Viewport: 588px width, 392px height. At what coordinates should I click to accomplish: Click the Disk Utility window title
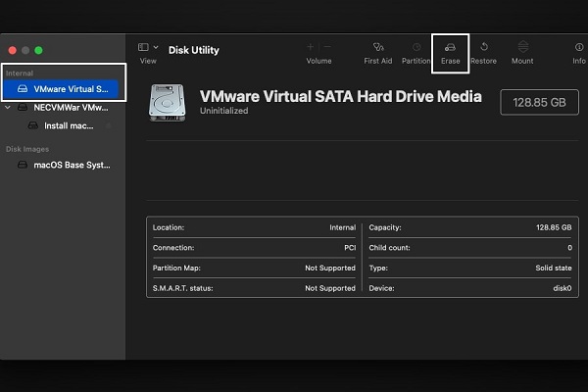[x=193, y=50]
